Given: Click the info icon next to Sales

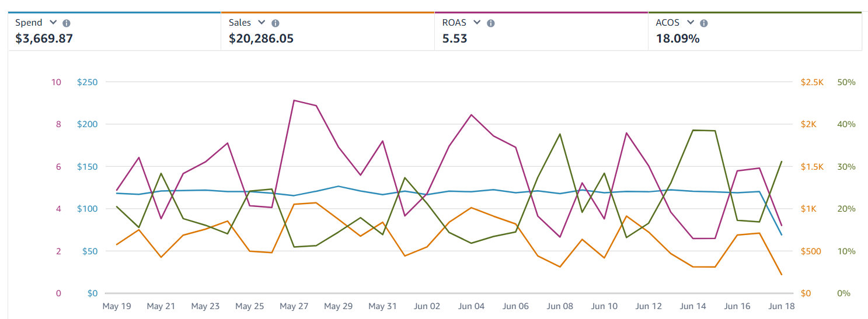Looking at the screenshot, I should click(276, 23).
